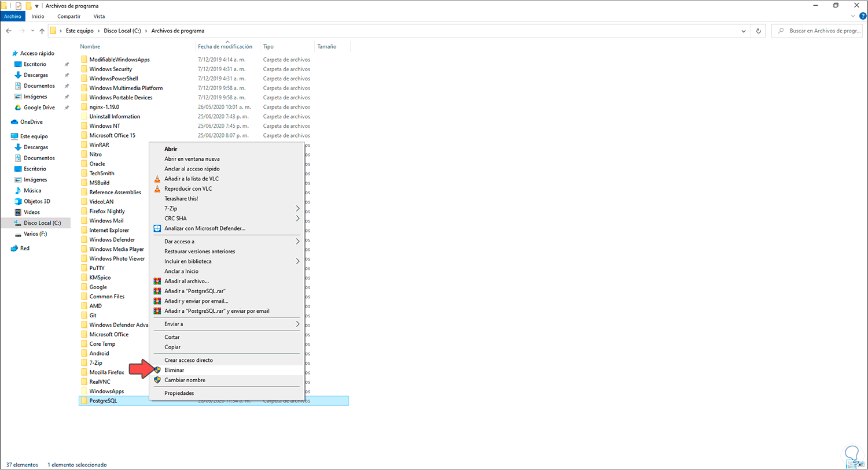Click the Música note icon in sidebar
The image size is (868, 470).
(18, 190)
